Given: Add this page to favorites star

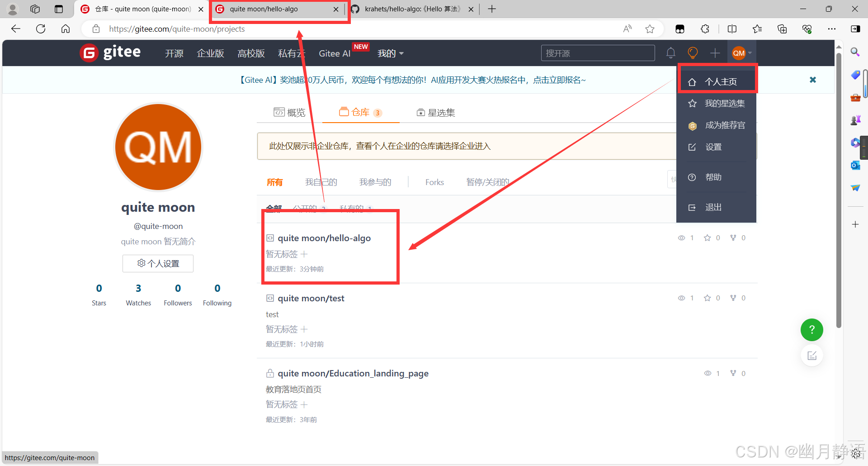Looking at the screenshot, I should (650, 29).
